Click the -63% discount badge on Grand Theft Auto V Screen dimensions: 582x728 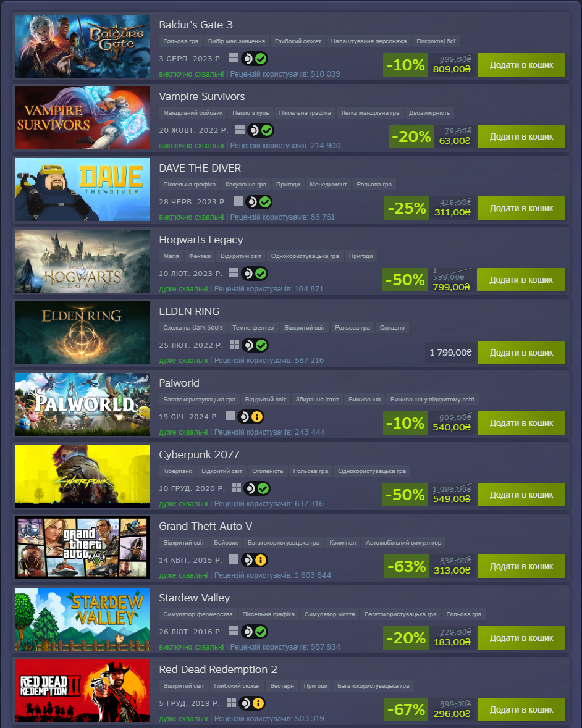click(x=406, y=566)
